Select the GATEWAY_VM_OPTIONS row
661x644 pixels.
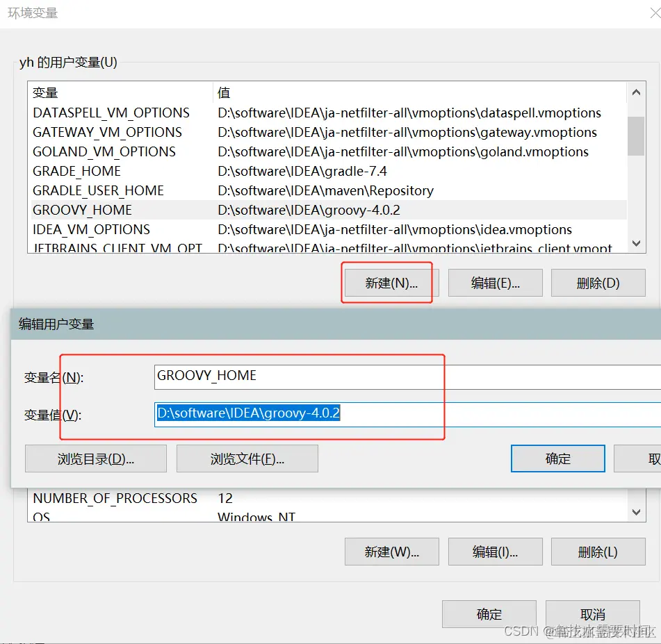[329, 132]
